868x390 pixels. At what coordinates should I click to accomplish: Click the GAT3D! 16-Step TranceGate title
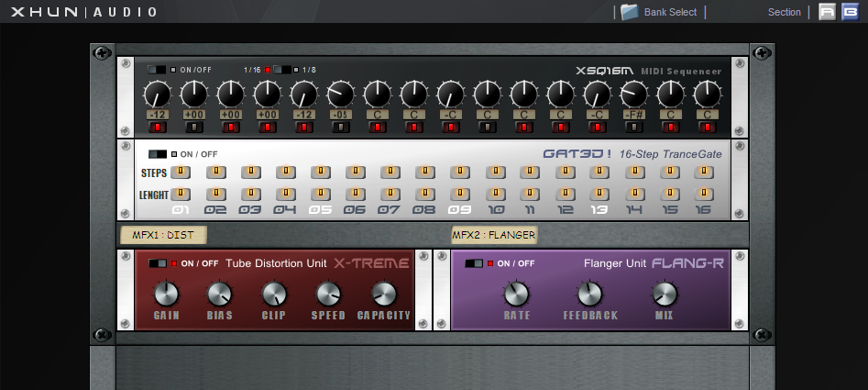pyautogui.click(x=632, y=154)
